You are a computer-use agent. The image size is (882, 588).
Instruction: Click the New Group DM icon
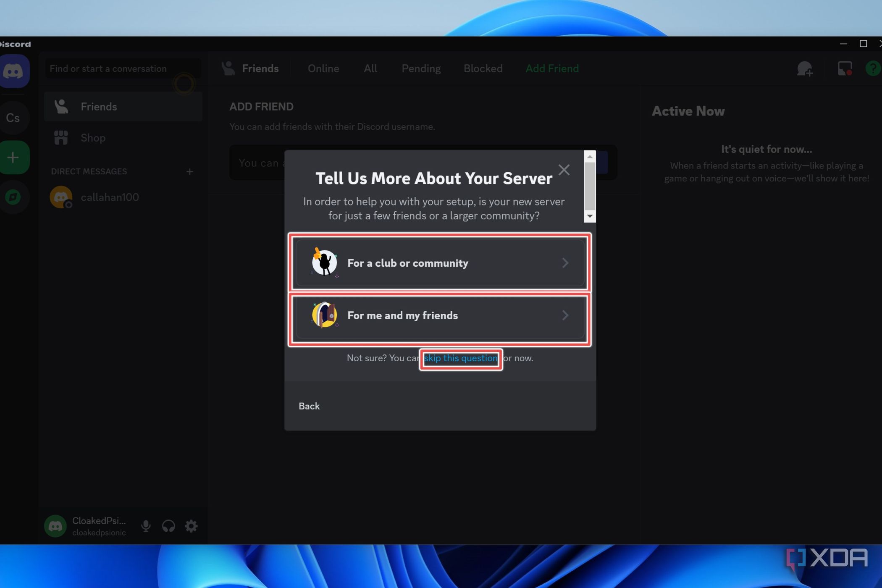tap(805, 68)
